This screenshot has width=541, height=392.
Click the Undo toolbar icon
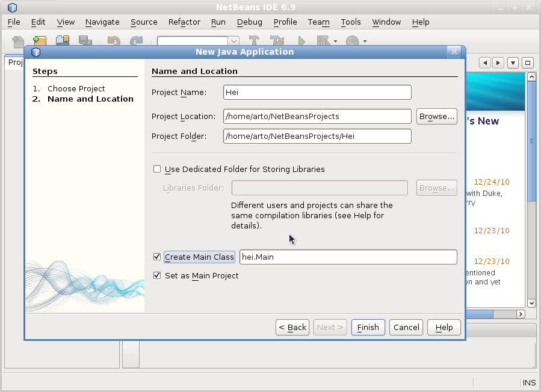tap(114, 41)
